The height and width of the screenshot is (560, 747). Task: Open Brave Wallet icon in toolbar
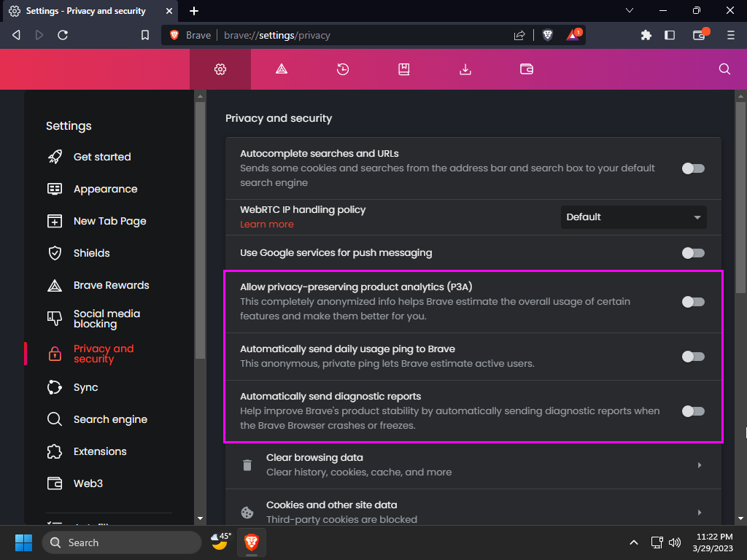pos(700,34)
